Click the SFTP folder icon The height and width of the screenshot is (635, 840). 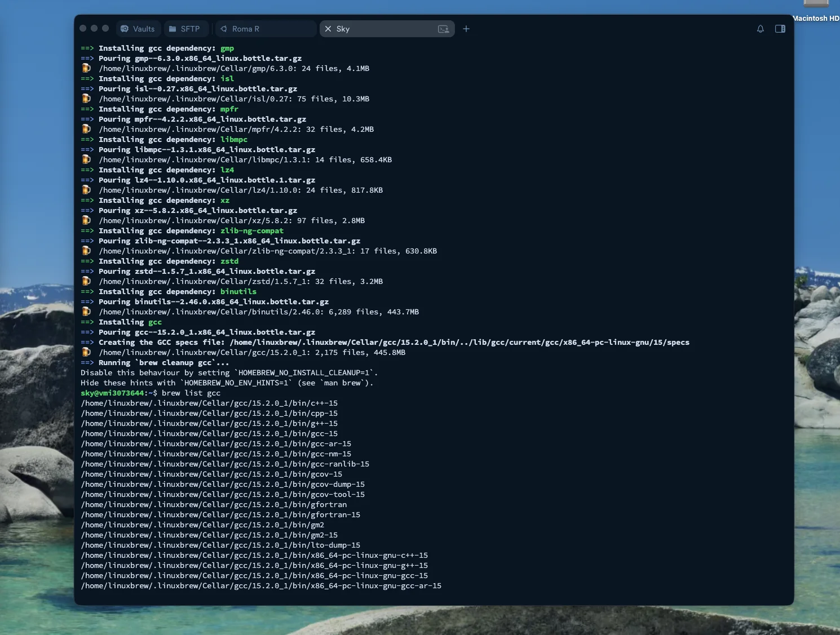click(173, 29)
